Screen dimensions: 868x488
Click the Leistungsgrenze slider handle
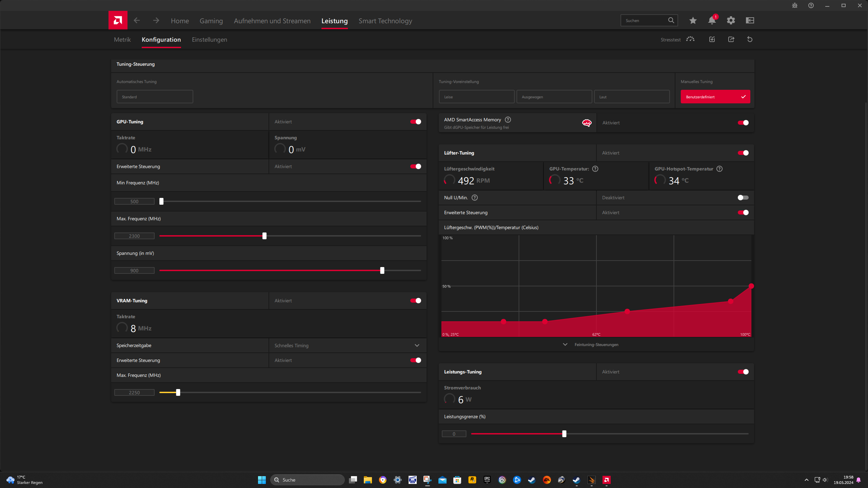(x=564, y=434)
